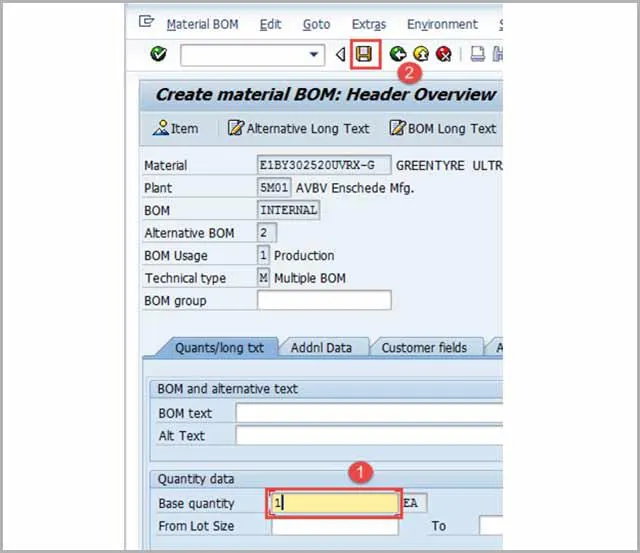
Task: Open the Extras menu
Action: click(x=369, y=24)
